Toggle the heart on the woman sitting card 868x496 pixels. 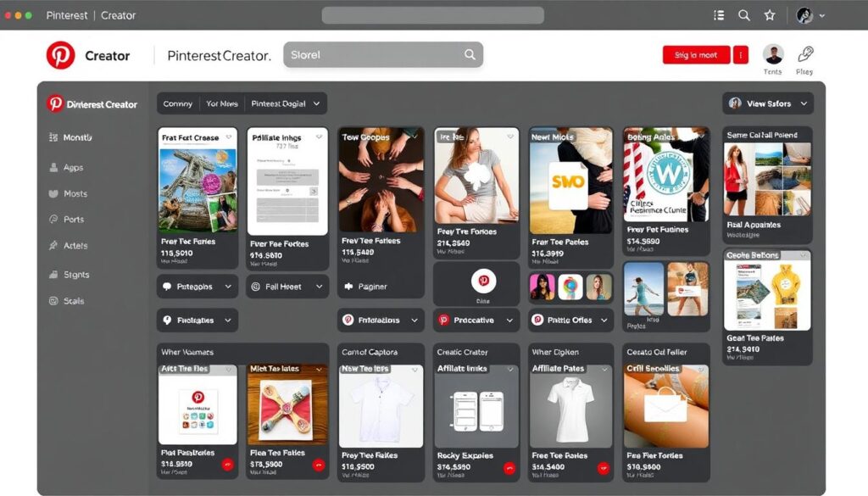pos(509,137)
